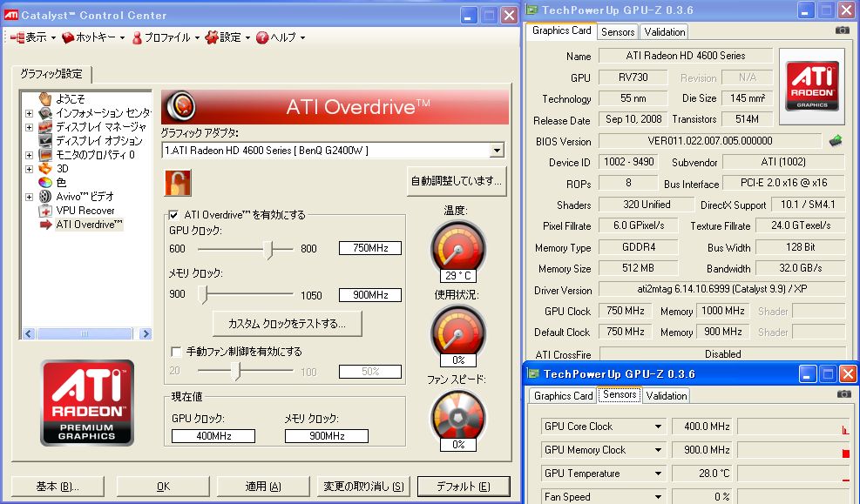Click GPU-Z Graphics Card window title icon

point(532,10)
